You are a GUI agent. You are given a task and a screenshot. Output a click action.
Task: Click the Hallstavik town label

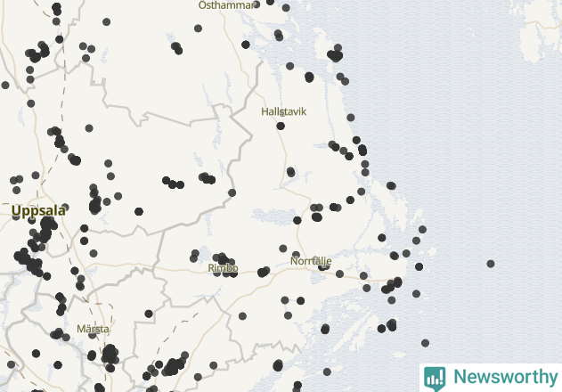284,111
